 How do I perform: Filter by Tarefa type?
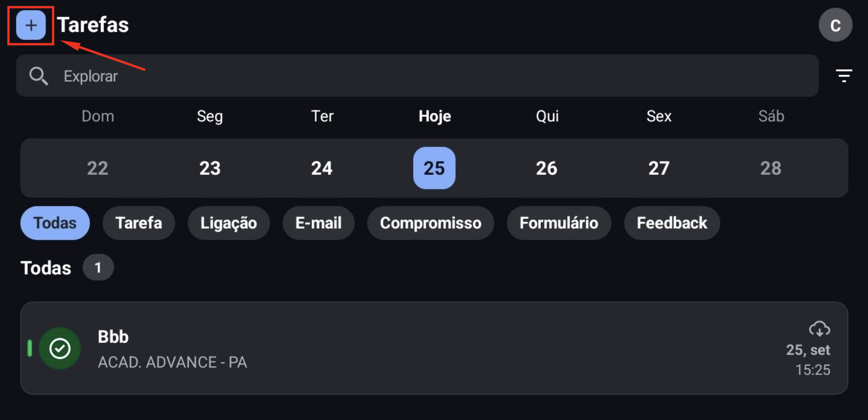139,223
